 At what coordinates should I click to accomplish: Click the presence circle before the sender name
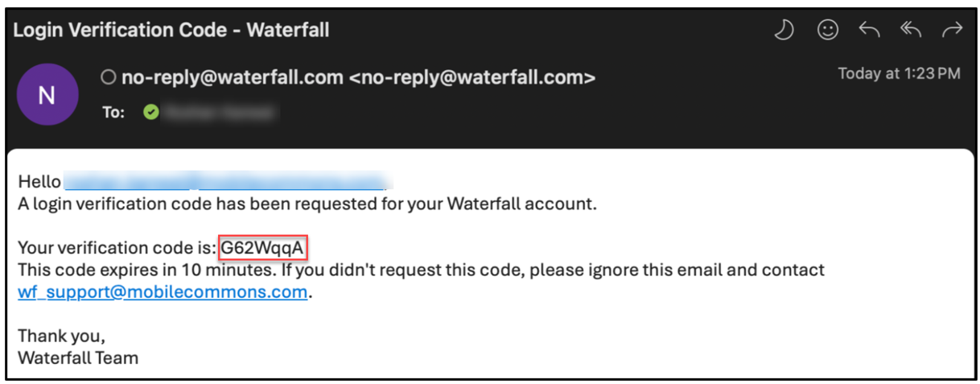tap(108, 77)
